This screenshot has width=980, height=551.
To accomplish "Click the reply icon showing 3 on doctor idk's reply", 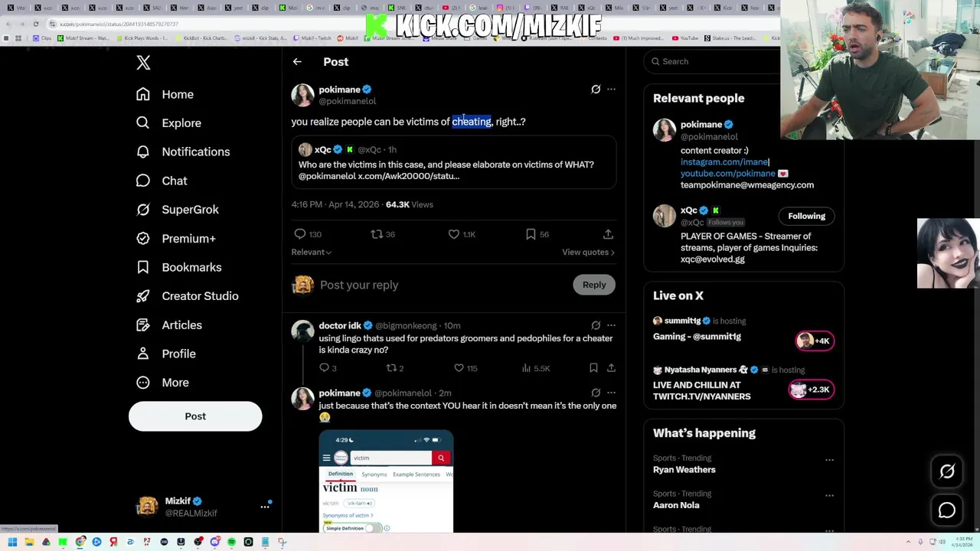I will [324, 368].
